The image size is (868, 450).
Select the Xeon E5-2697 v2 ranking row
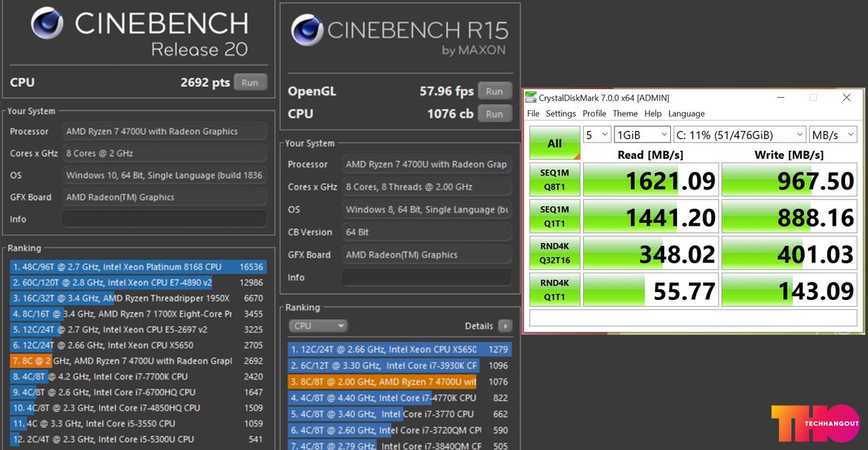(137, 329)
